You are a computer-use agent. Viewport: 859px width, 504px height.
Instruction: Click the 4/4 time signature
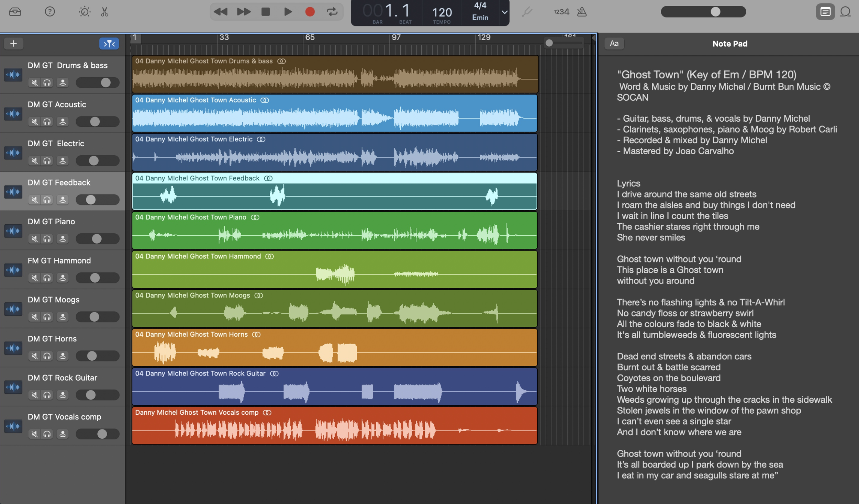(x=480, y=5)
